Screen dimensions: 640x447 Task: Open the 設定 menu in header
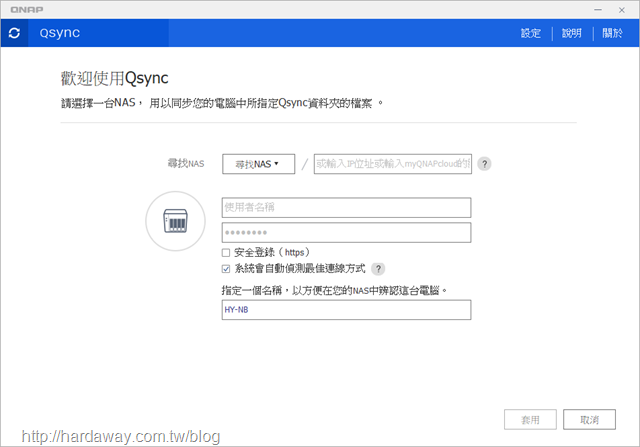[x=531, y=33]
